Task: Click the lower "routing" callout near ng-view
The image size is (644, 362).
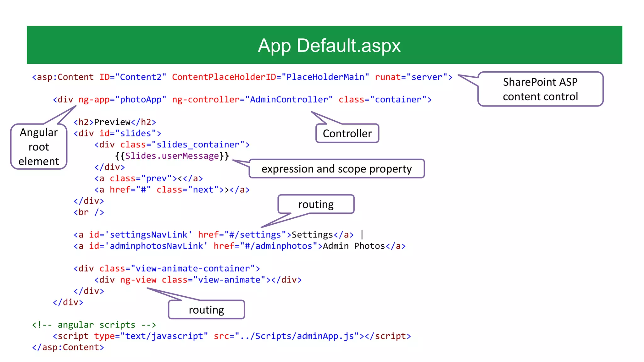Action: pos(206,310)
